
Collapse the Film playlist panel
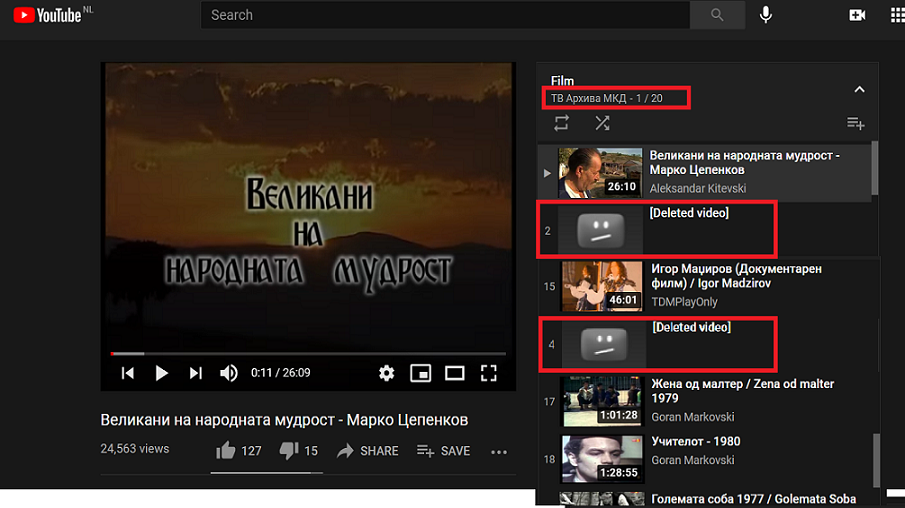point(858,89)
